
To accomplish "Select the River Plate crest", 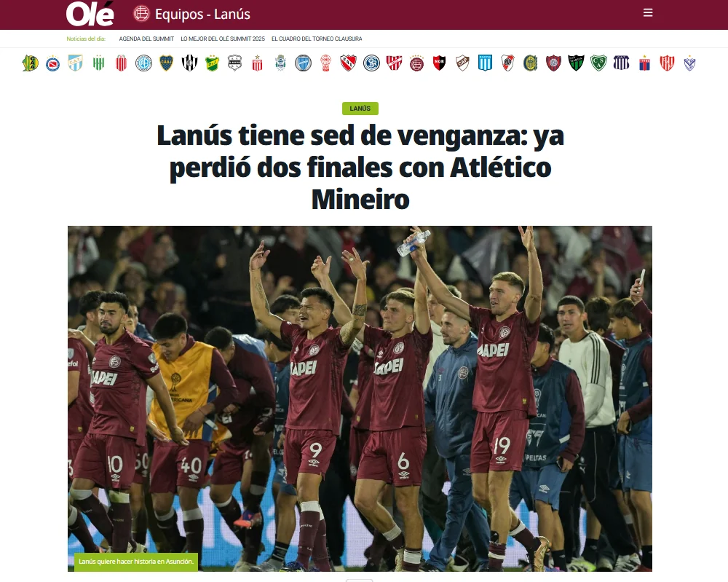I will click(x=507, y=63).
